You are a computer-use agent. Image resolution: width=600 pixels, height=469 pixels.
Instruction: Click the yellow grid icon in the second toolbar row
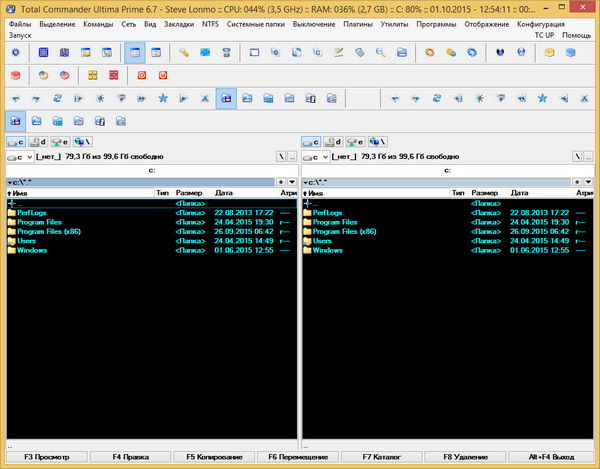(91, 75)
